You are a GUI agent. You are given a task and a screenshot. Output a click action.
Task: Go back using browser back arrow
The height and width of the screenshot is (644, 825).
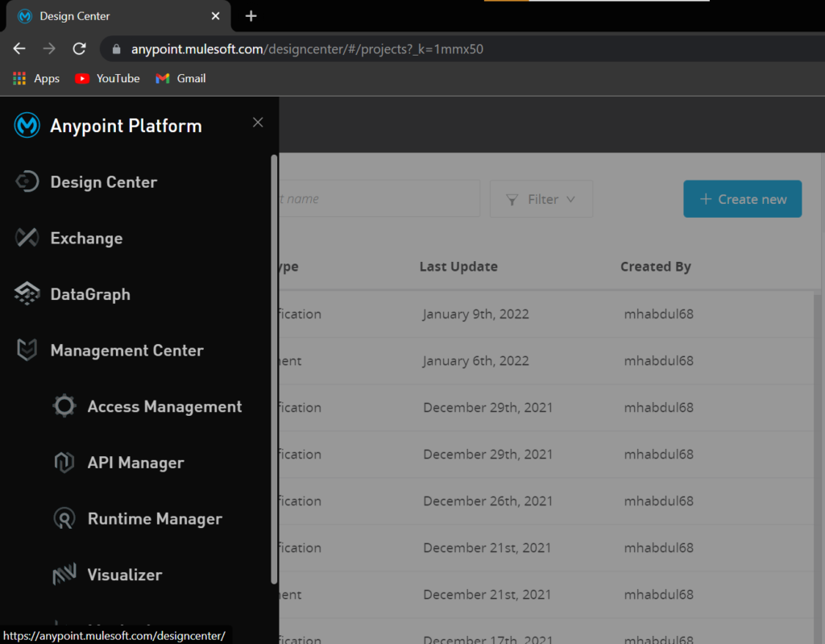click(19, 49)
